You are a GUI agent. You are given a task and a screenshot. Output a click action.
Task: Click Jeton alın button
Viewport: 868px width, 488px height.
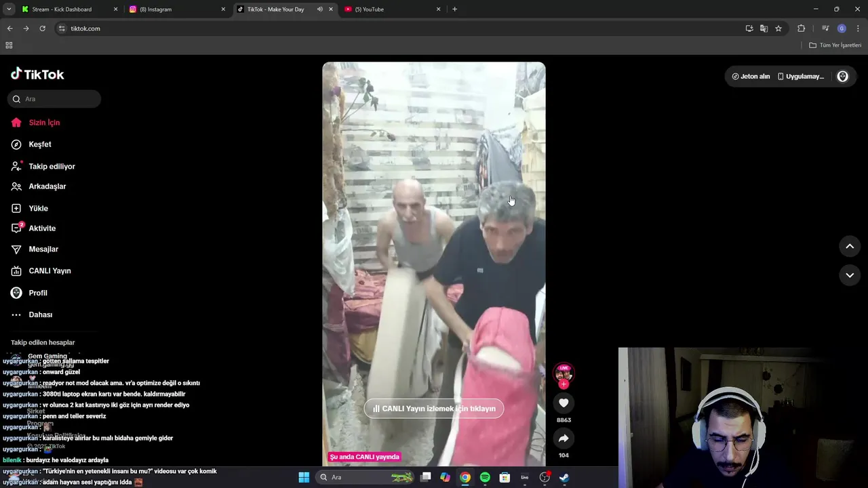tap(751, 77)
